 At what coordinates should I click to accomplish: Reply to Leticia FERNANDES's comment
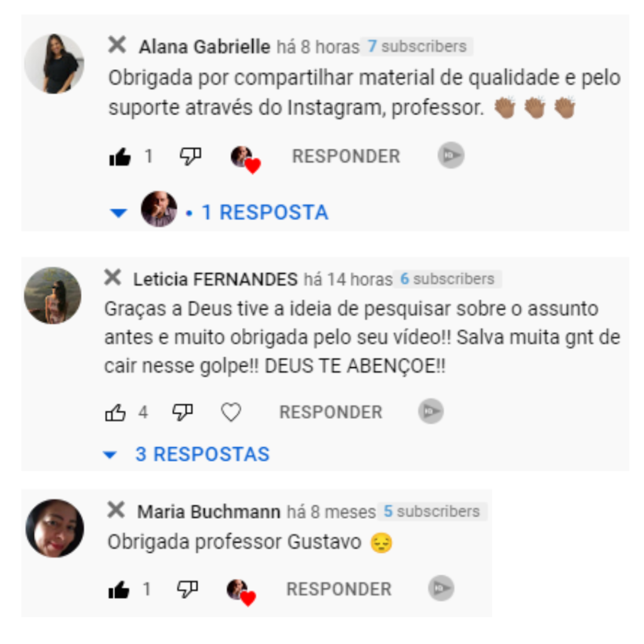(x=331, y=412)
